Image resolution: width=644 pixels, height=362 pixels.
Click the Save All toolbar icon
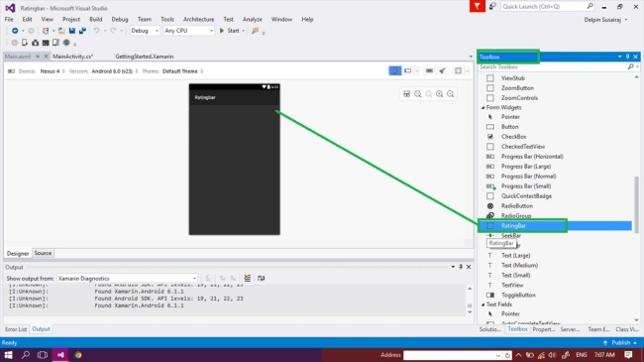coord(82,31)
